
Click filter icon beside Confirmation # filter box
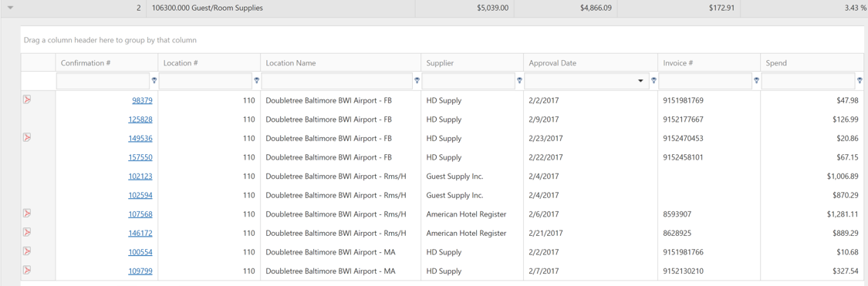click(154, 81)
